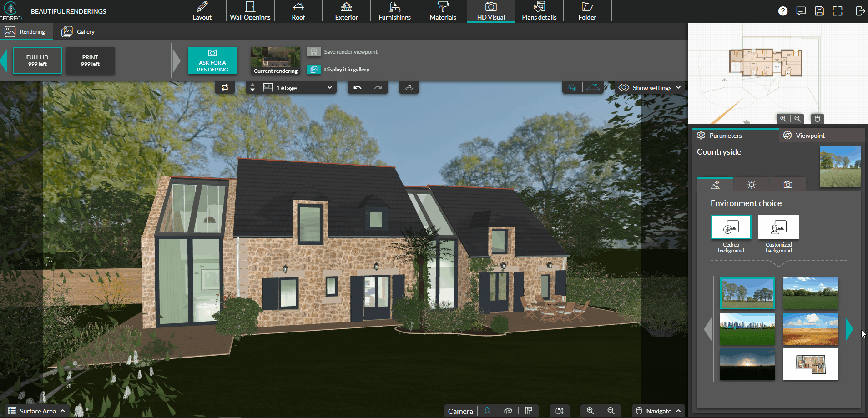Click the zoom-in magnifier above the 3D view
Image resolution: width=868 pixels, height=418 pixels.
pyautogui.click(x=783, y=119)
